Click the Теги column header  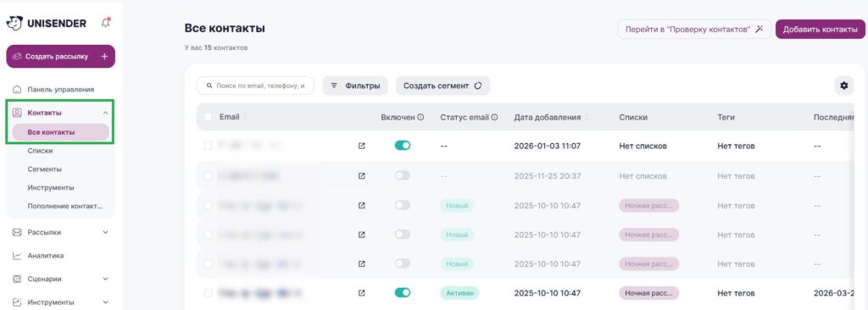tap(726, 118)
